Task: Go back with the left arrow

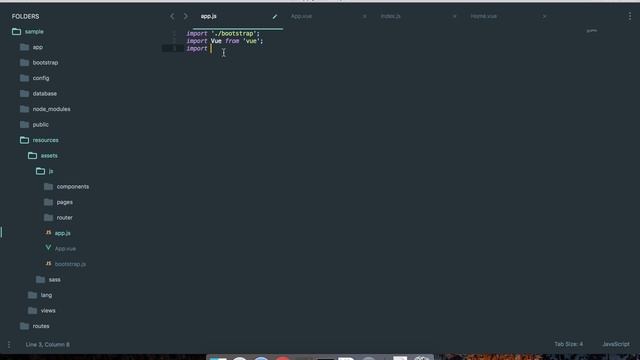Action: click(x=172, y=16)
